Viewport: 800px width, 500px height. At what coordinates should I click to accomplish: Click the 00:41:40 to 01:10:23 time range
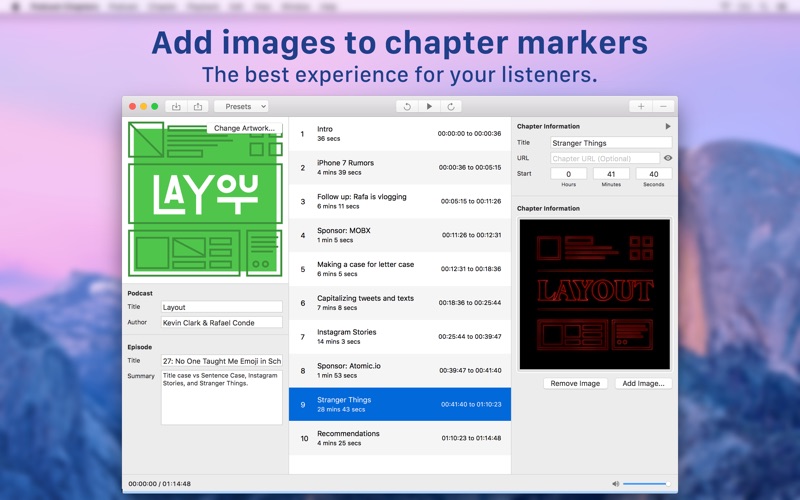pyautogui.click(x=471, y=404)
